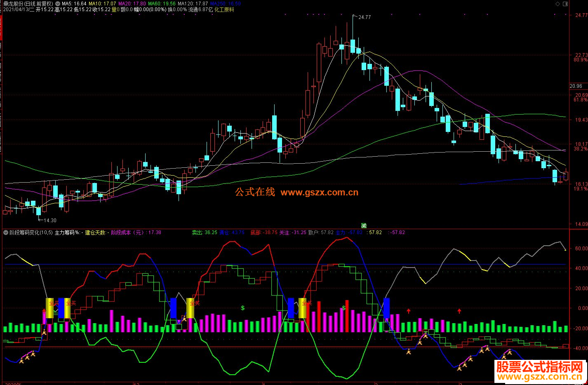Screen dimensions: 588x385
Task: Click the green 减 marker below the chart
Action: tap(364, 225)
